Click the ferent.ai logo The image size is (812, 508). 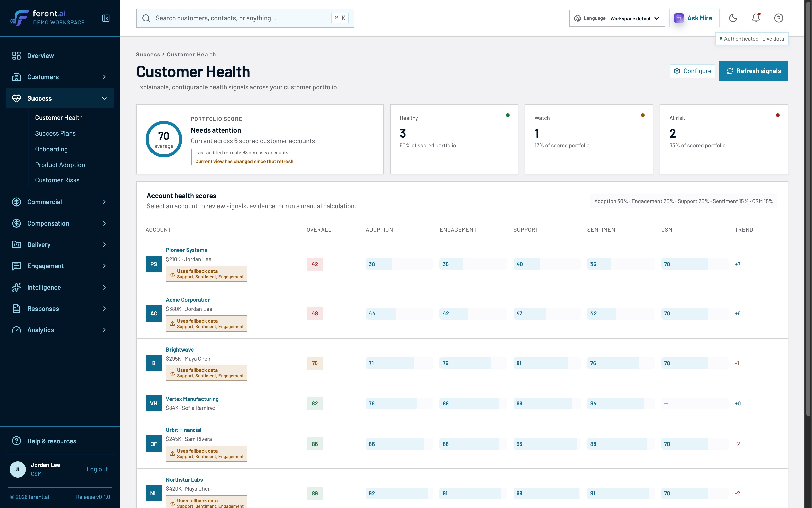point(47,18)
